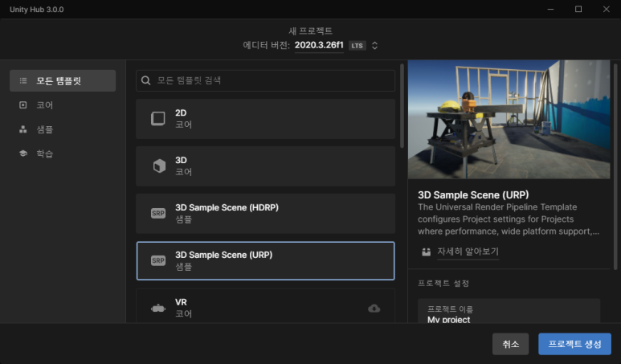Select the 모든 템플릿 category
This screenshot has width=621, height=364.
[63, 81]
